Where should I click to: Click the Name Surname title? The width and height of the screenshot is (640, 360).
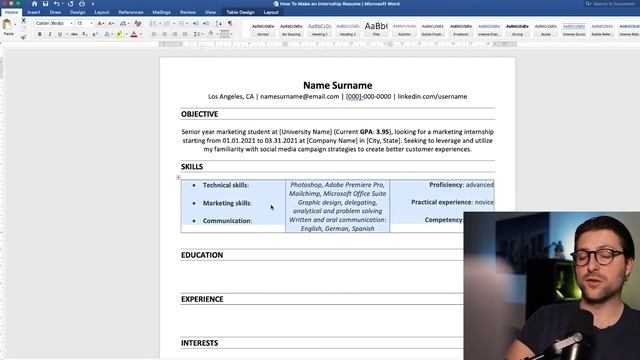pyautogui.click(x=338, y=85)
